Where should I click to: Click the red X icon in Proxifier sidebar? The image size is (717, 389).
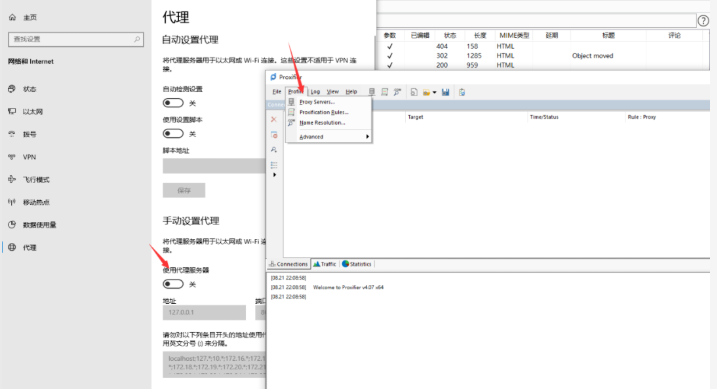click(273, 119)
